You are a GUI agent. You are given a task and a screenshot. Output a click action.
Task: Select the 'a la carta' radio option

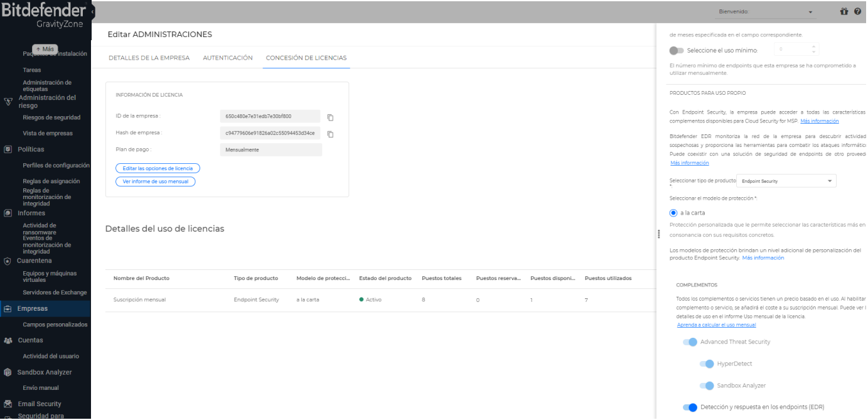[x=673, y=213]
